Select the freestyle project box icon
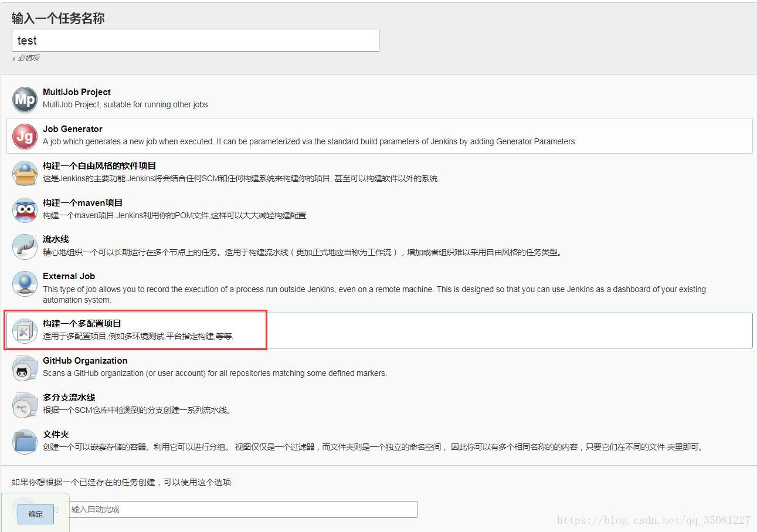The width and height of the screenshot is (757, 532). (x=25, y=173)
